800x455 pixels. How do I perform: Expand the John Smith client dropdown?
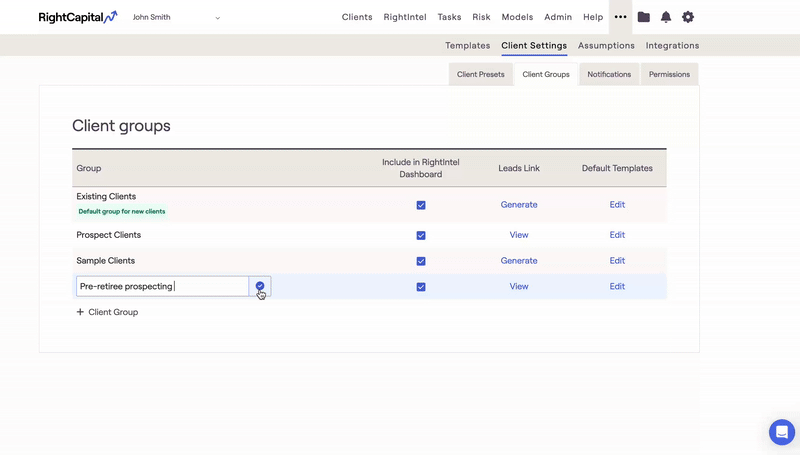click(x=218, y=18)
